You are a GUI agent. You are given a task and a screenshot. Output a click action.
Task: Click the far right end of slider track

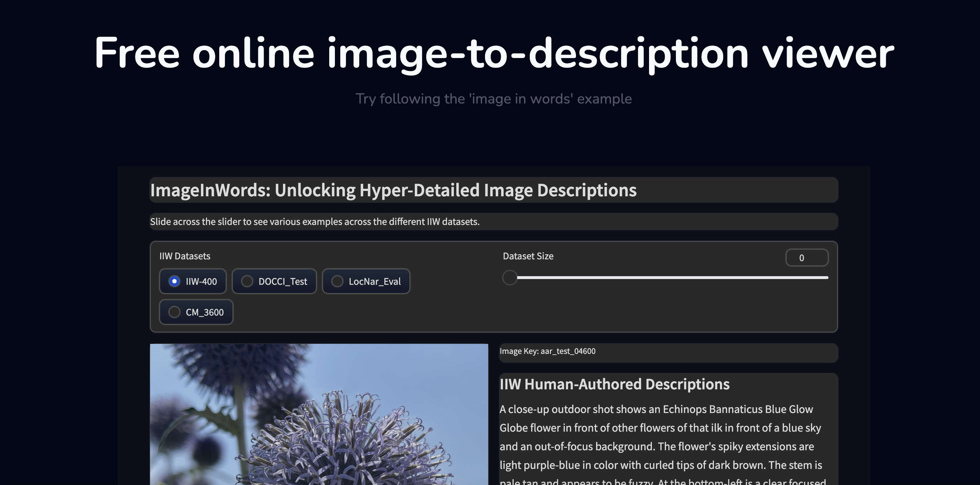pos(826,278)
